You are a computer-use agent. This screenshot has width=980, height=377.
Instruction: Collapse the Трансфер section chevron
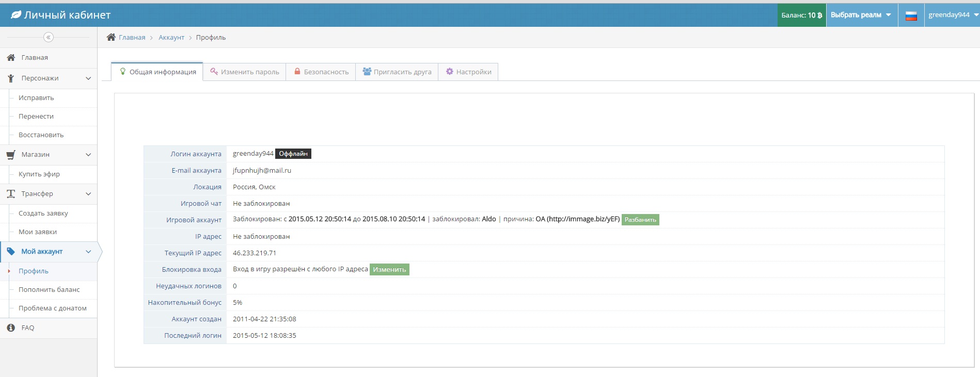coord(88,194)
